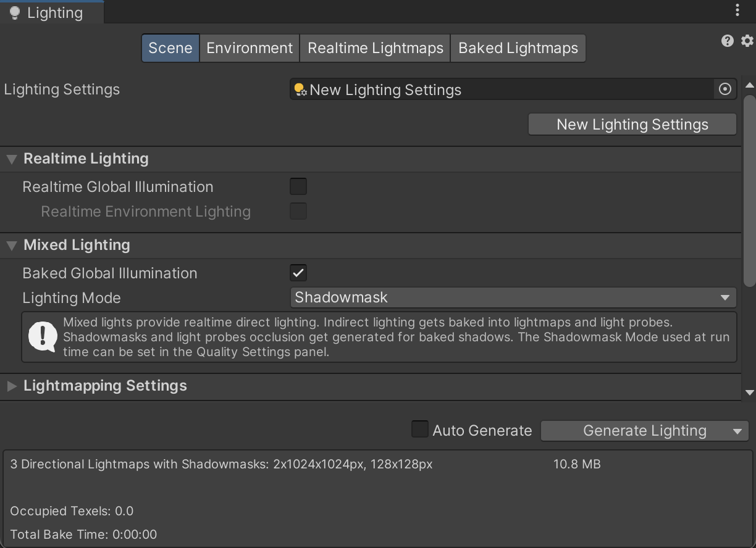Viewport: 756px width, 548px height.
Task: Click the lighting settings asset icon
Action: (300, 90)
